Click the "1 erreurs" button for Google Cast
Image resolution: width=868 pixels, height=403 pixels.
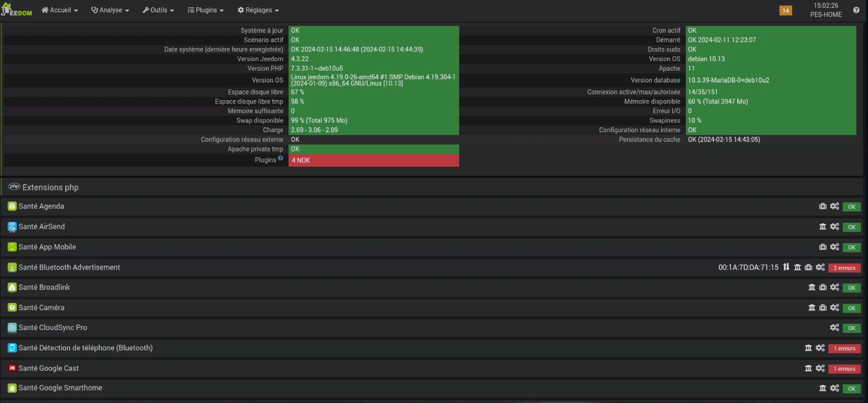click(844, 369)
